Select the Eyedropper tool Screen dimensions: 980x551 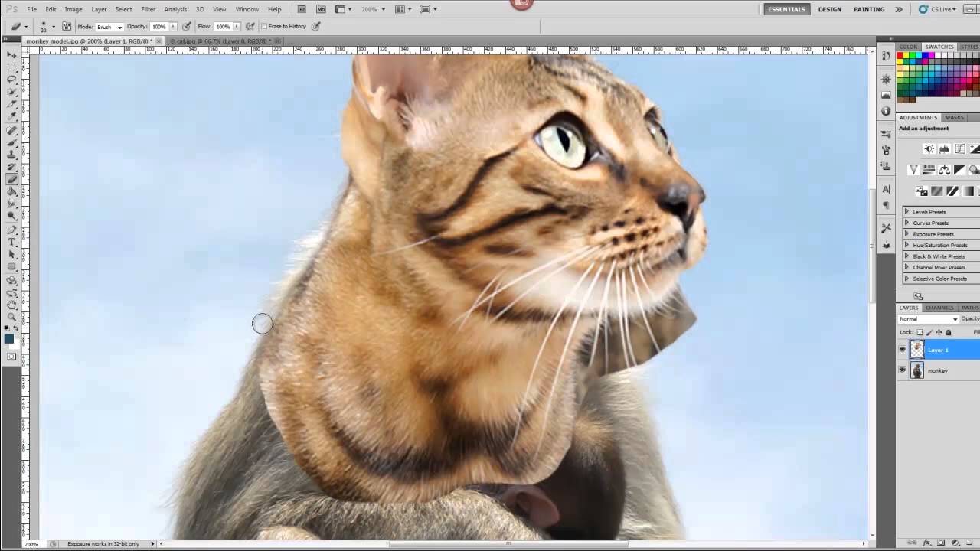point(11,116)
